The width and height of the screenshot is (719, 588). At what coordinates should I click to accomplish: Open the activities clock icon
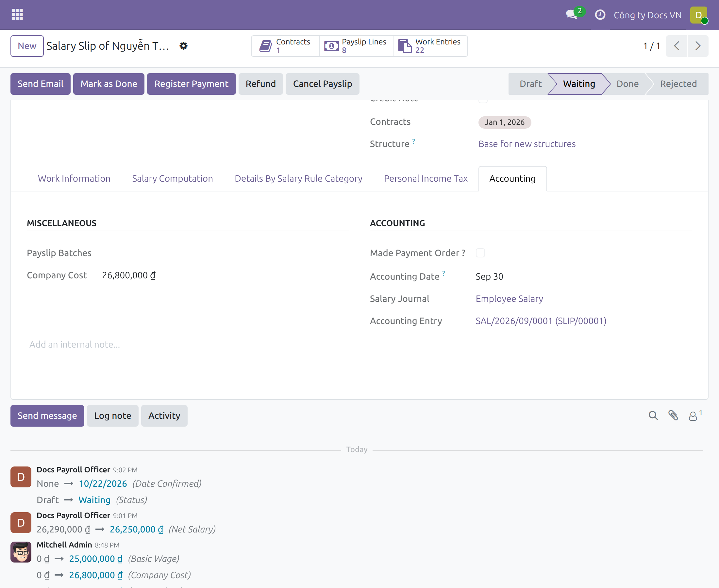click(x=600, y=15)
